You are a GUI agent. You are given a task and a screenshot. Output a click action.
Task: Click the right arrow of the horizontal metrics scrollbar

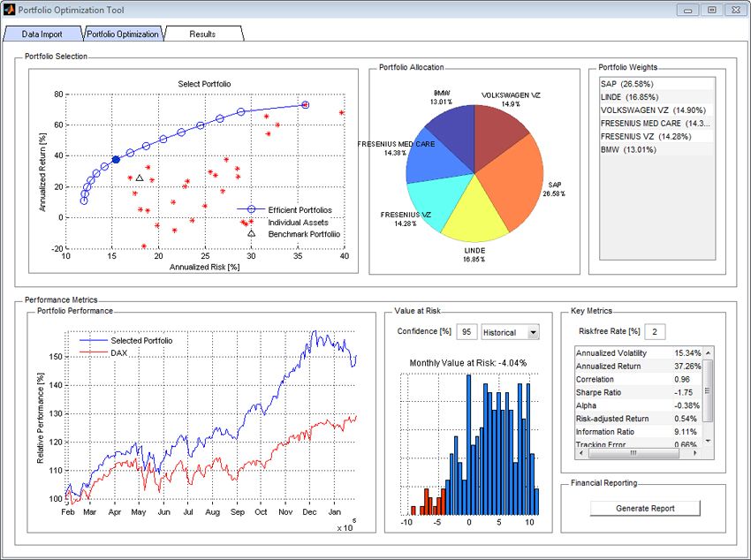point(695,452)
